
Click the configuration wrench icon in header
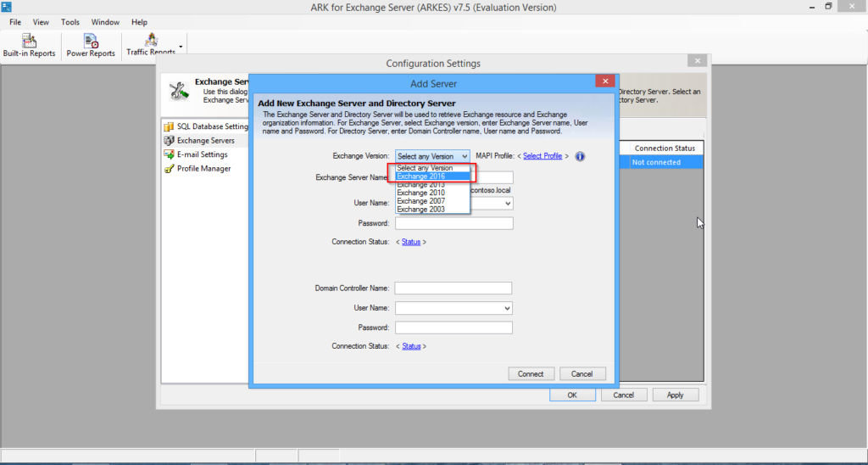click(180, 91)
